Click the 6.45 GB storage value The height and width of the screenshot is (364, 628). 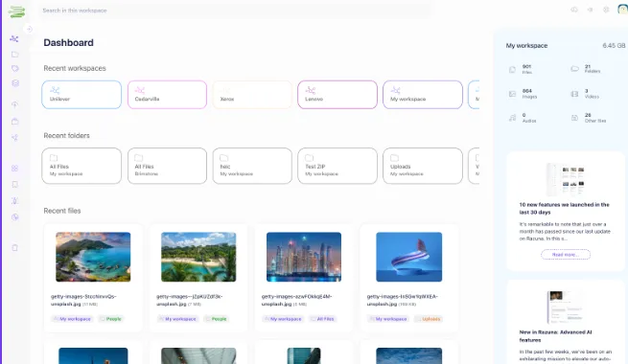coord(614,46)
